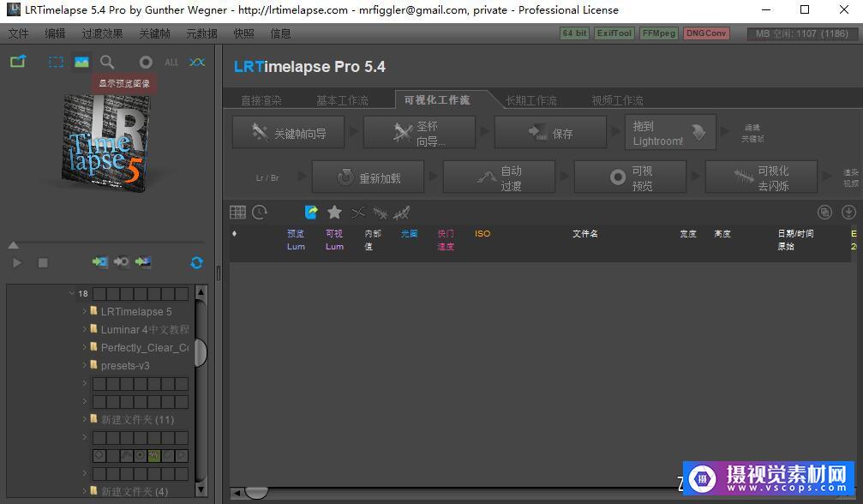The image size is (863, 504).
Task: Click the gray ring icon beside ALL
Action: 146,63
